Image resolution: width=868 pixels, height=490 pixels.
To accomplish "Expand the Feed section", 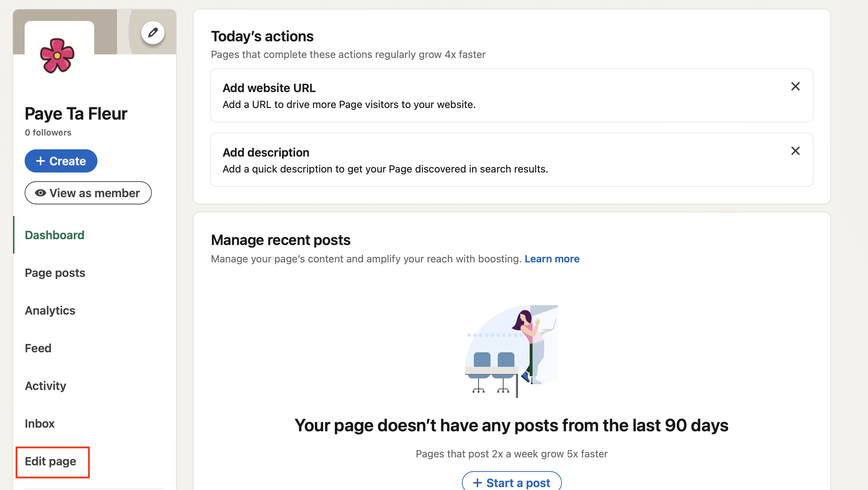I will 37,348.
